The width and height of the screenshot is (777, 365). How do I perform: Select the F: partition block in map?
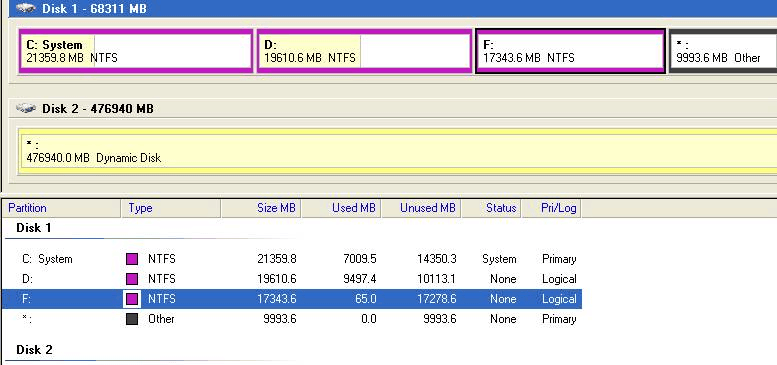(570, 52)
